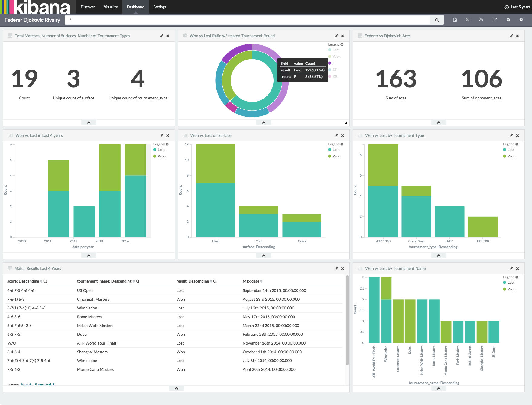
Task: Filter score column magnifier icon
Action: coord(45,281)
